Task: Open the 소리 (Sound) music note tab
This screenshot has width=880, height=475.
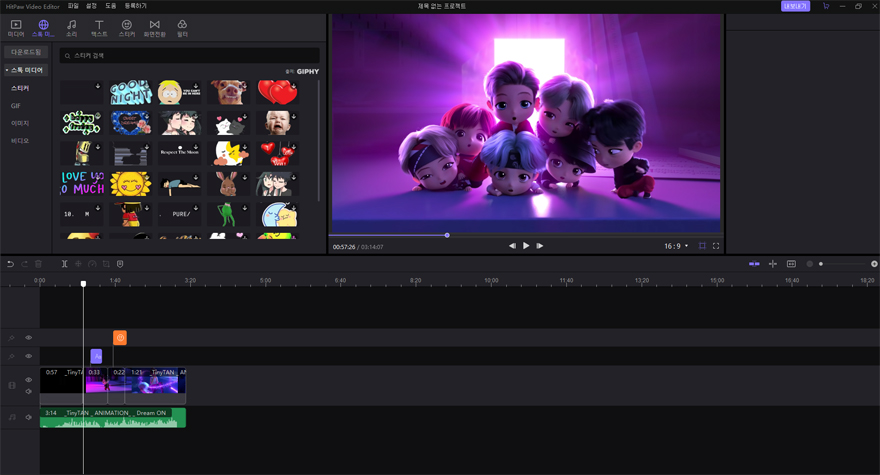Action: point(71,28)
